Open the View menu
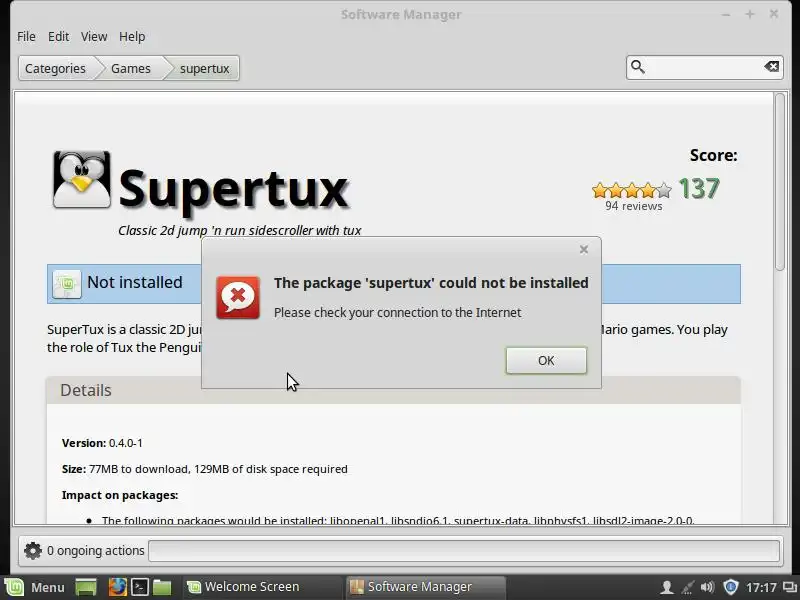This screenshot has width=800, height=600. (x=94, y=37)
